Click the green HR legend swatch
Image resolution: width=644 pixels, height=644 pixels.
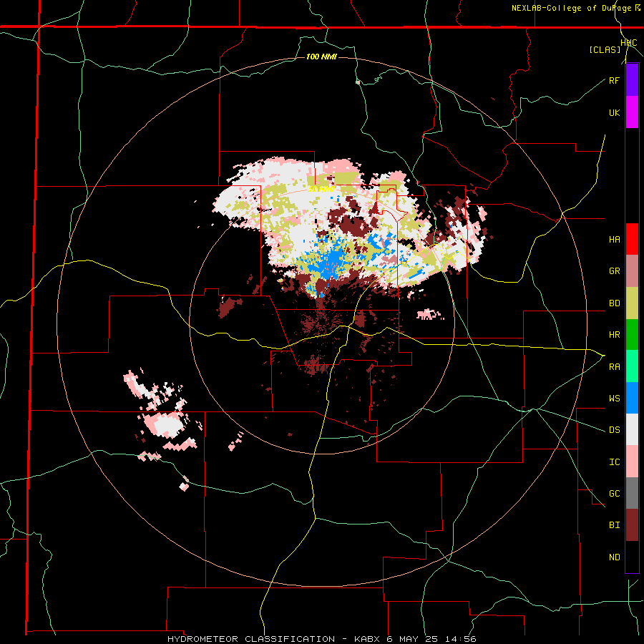[x=632, y=334]
